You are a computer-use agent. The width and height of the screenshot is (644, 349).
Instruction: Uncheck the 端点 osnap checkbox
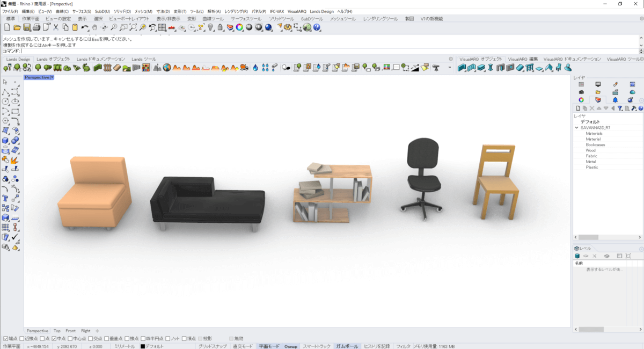(x=6, y=339)
